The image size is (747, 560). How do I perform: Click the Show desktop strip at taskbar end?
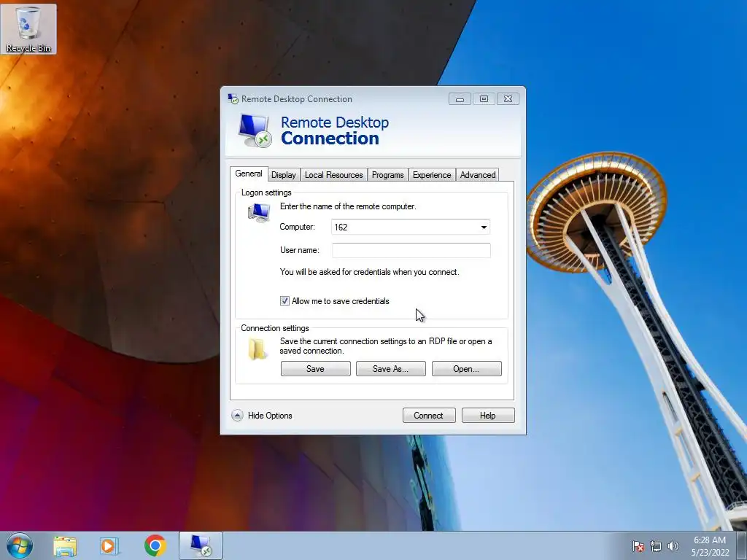point(742,545)
